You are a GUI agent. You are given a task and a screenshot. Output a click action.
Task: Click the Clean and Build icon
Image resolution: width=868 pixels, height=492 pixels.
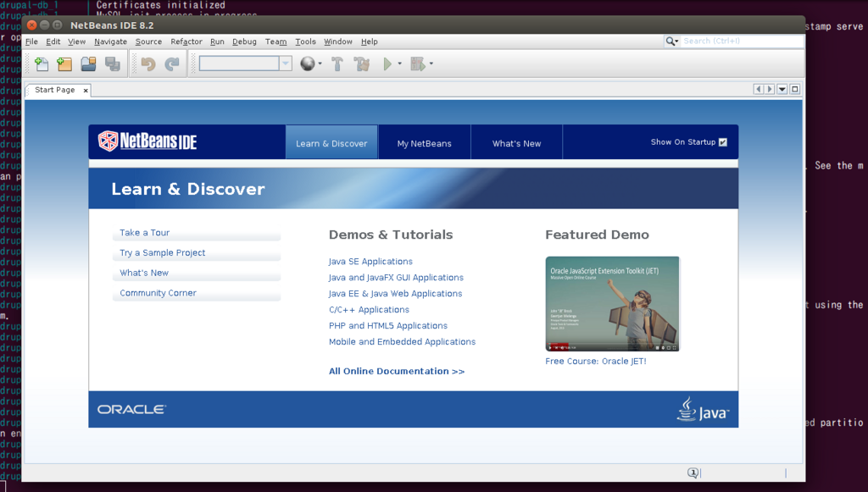362,64
